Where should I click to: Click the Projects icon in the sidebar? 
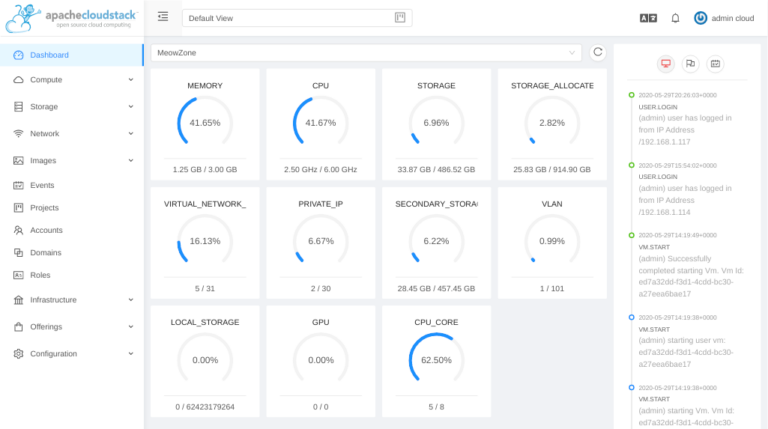pyautogui.click(x=18, y=208)
